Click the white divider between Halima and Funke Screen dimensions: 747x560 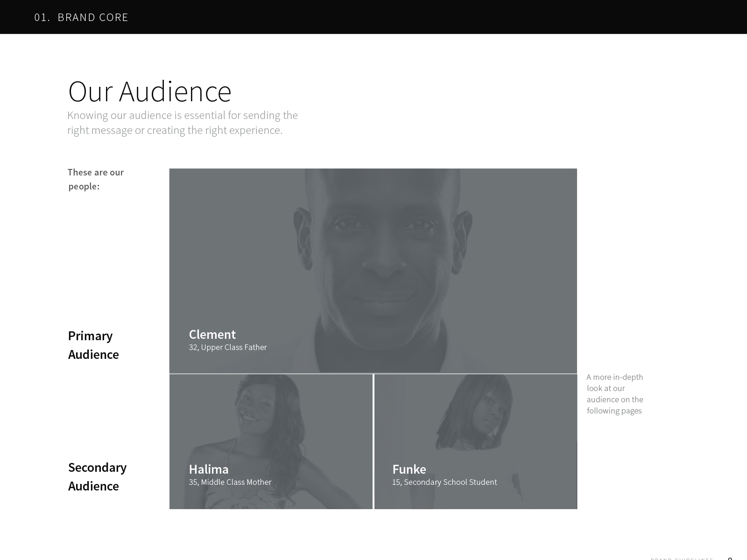[x=373, y=441]
